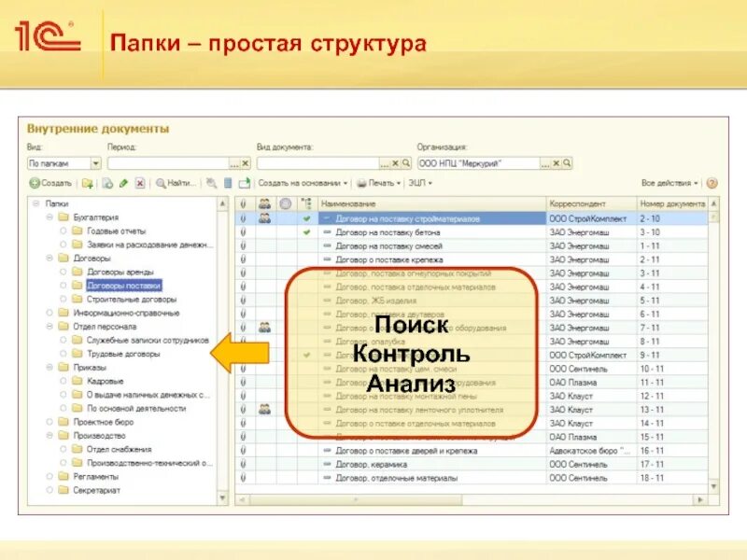Select the Кадровые folder
This screenshot has height=560, width=747.
(x=106, y=381)
